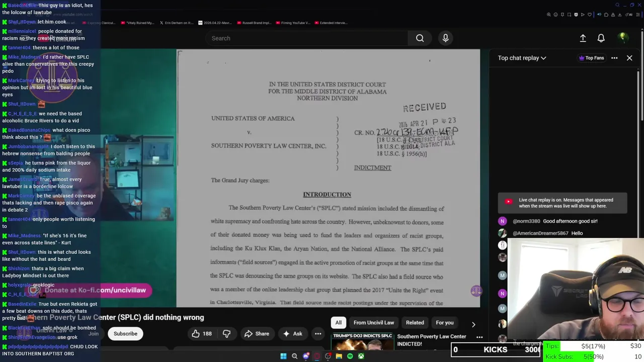Click the INTRODUCTION heading in the document
Viewport: 644px width, 362px height.
tap(327, 195)
